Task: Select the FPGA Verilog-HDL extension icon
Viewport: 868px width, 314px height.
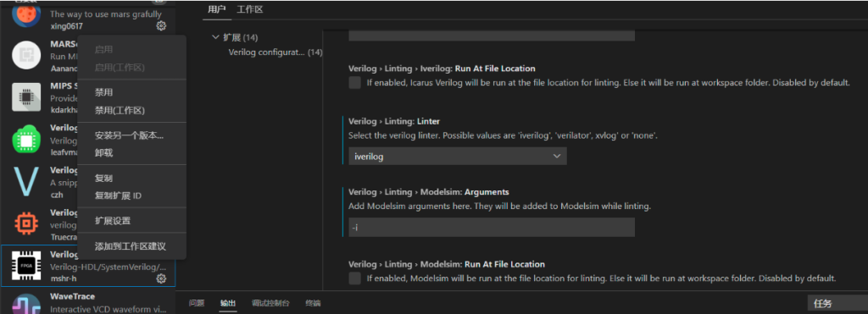Action: pyautogui.click(x=26, y=266)
